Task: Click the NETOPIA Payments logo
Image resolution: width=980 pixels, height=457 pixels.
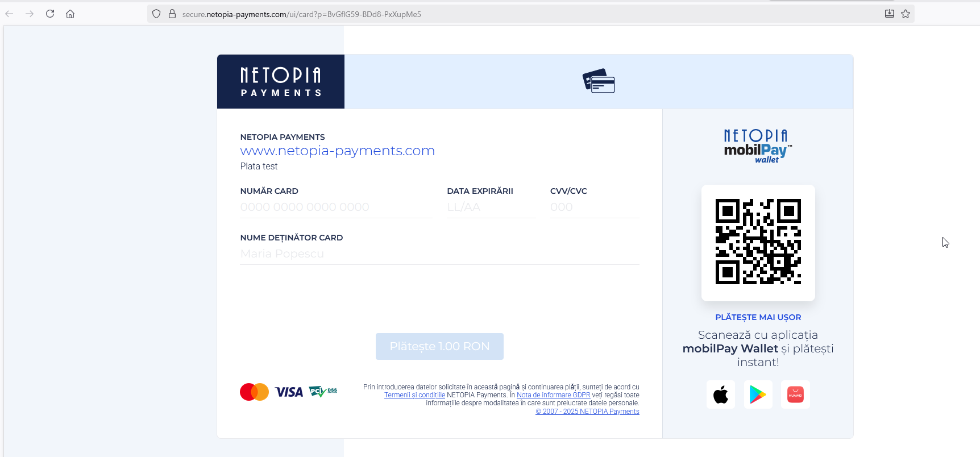Action: click(x=281, y=81)
